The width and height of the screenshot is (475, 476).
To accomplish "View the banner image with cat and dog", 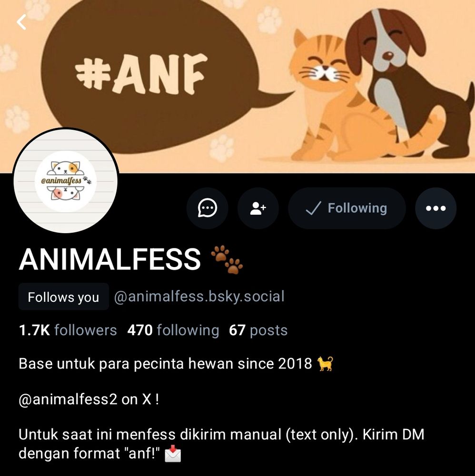I will tap(237, 87).
